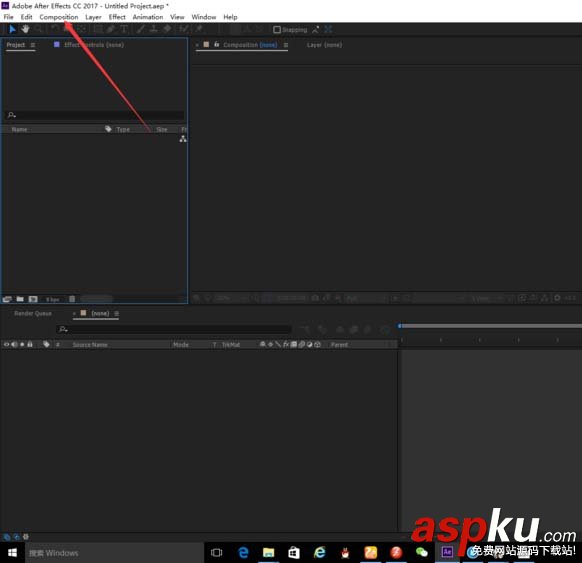Select the Selection arrow tool

pos(12,29)
